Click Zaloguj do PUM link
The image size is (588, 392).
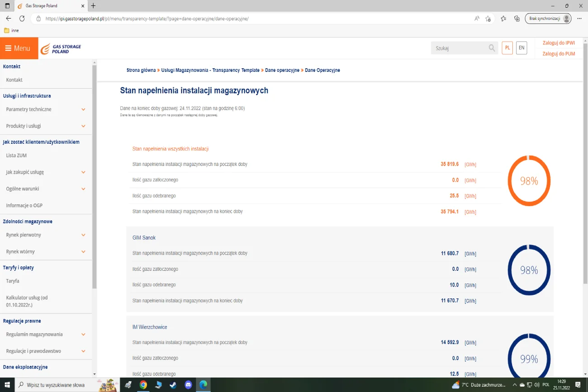pos(559,54)
